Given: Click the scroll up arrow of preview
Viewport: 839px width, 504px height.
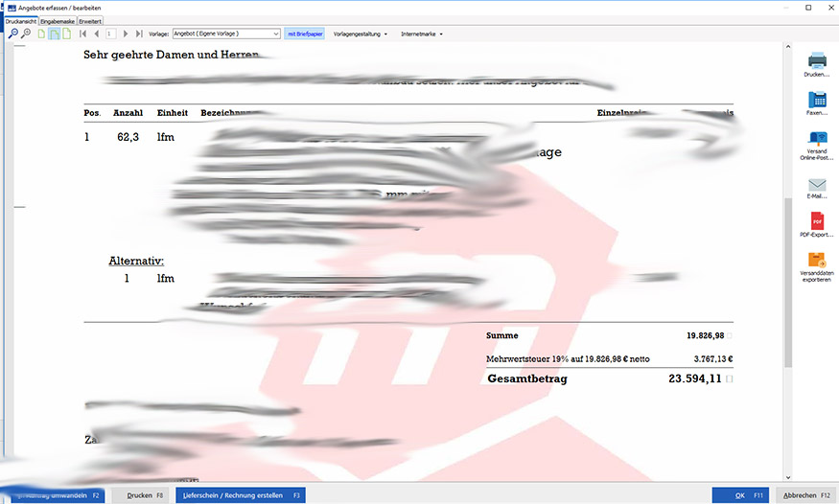Looking at the screenshot, I should (788, 47).
